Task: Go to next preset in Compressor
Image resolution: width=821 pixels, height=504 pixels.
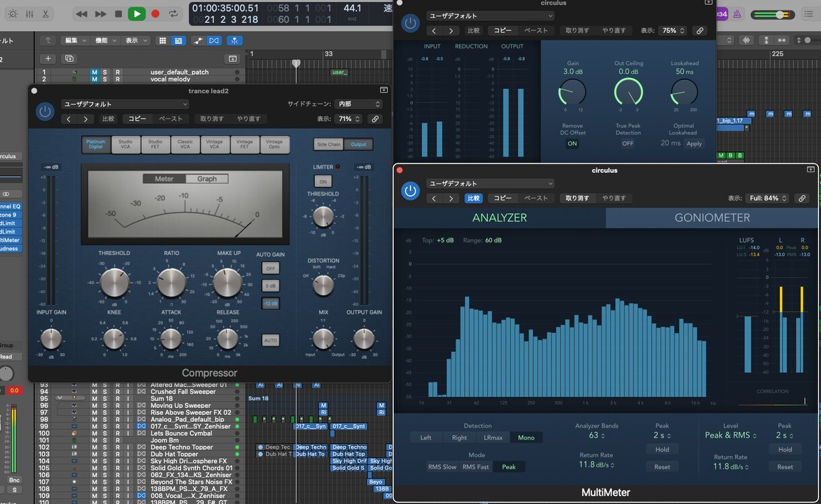Action: point(85,119)
